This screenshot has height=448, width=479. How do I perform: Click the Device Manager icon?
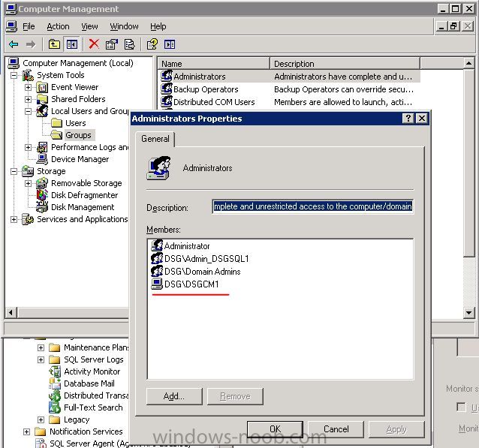[x=42, y=159]
